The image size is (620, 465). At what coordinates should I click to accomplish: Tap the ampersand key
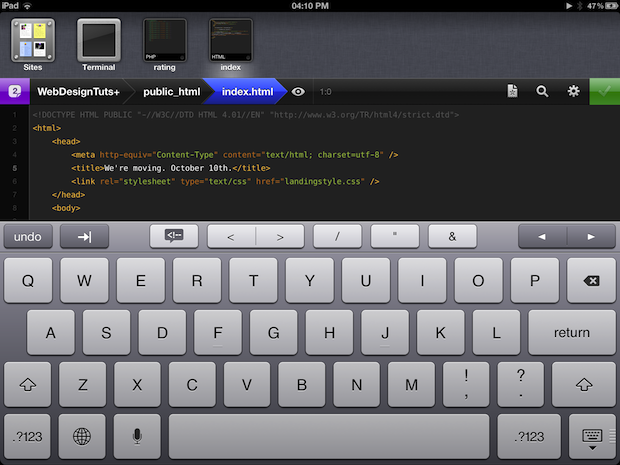click(x=452, y=236)
